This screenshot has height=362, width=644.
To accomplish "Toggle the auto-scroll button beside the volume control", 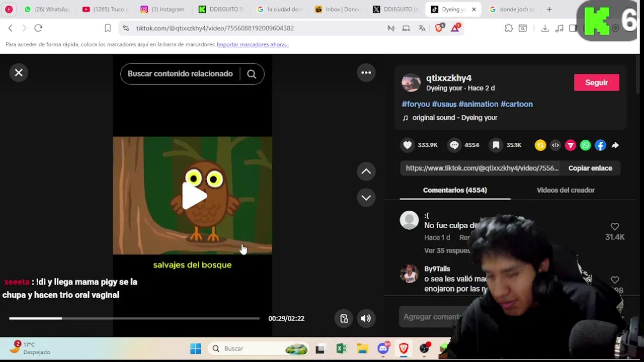I will (x=344, y=318).
